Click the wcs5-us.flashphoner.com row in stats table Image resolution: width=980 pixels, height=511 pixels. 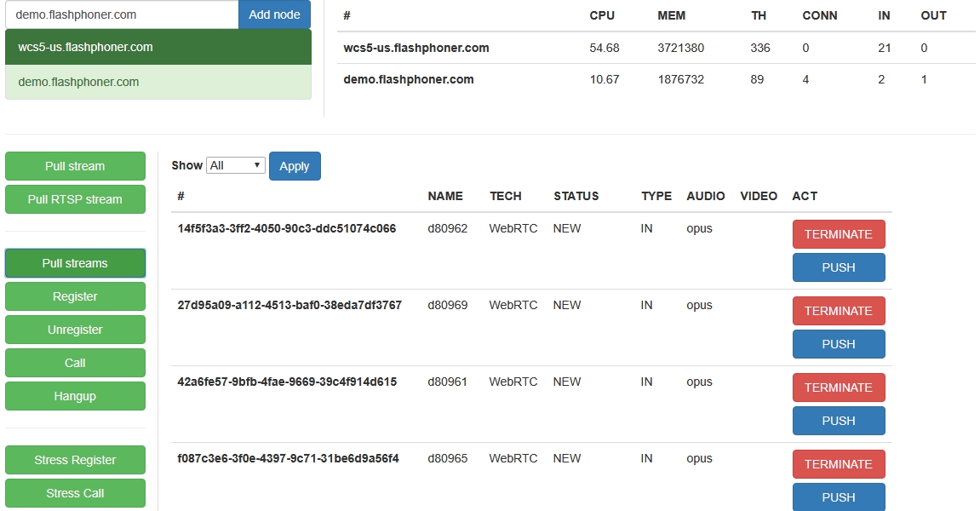click(415, 48)
